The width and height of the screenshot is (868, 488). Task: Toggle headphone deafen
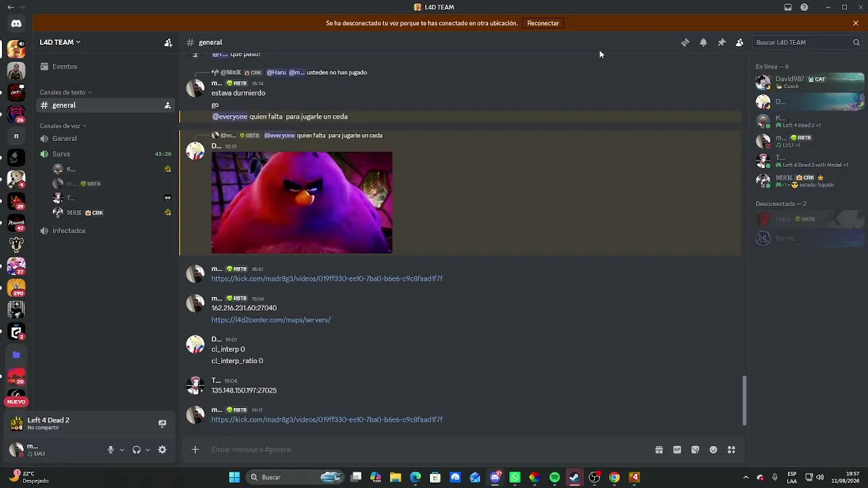coord(136,449)
